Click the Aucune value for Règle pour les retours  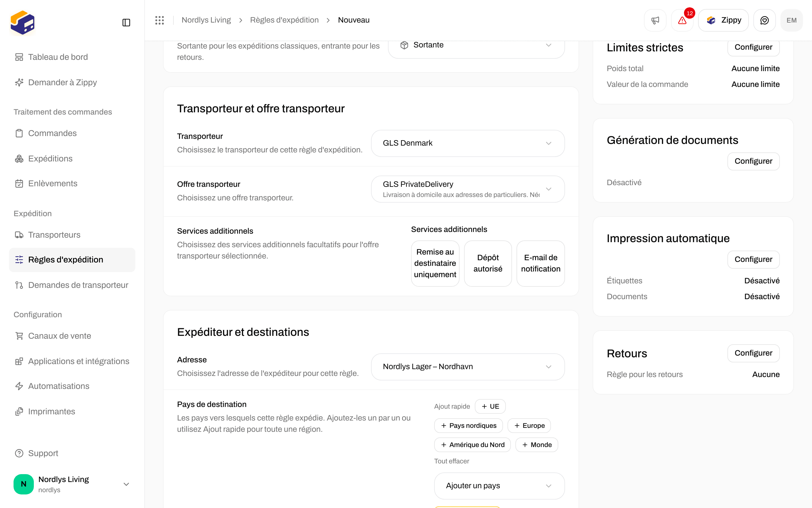766,375
